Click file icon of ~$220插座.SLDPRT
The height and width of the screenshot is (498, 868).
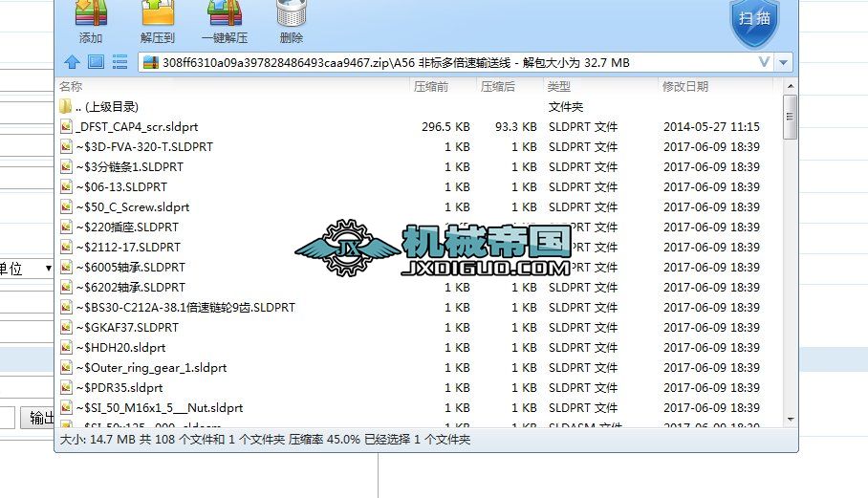click(66, 227)
